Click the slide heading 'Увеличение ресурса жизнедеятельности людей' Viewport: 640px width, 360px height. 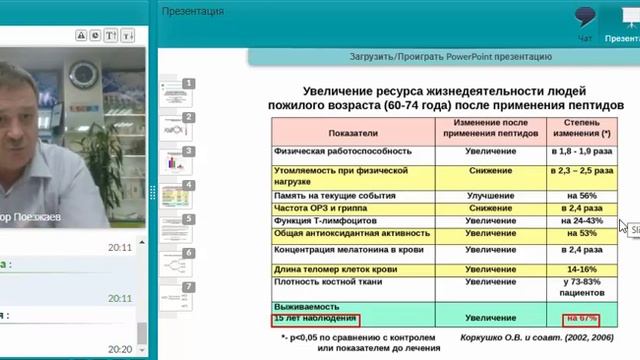(x=444, y=91)
